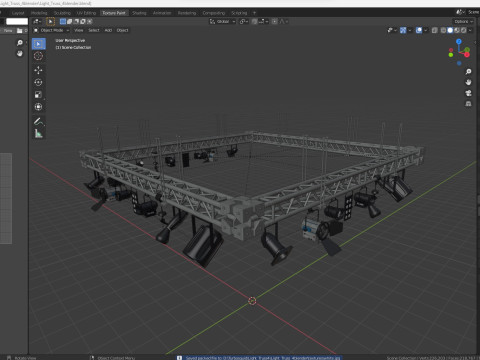Click the Z axis on navigation gizmo
The image size is (480, 360).
click(459, 42)
